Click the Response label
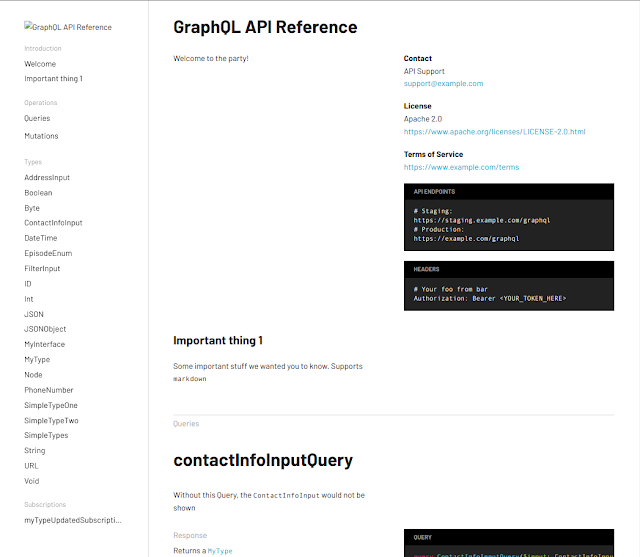 point(190,535)
